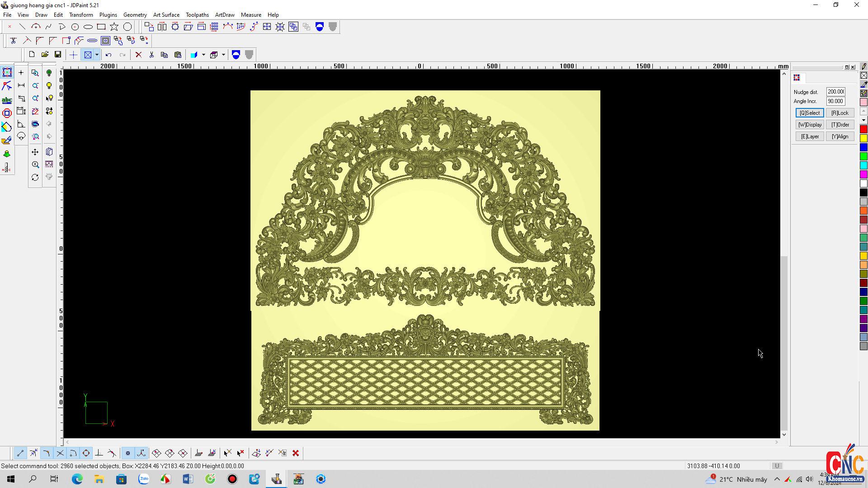Viewport: 868px width, 488px height.
Task: Click the rotate view refresh icon
Action: 35,178
